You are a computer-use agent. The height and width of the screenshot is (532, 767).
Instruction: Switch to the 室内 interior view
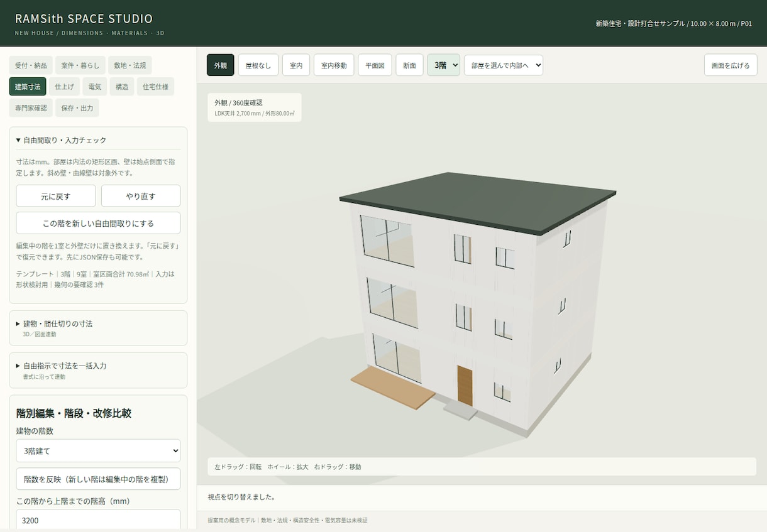[x=296, y=65]
